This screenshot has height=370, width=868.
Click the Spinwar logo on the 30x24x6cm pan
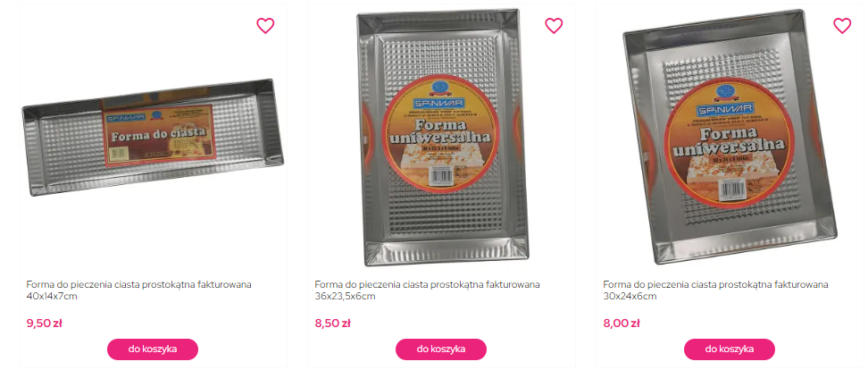[726, 110]
